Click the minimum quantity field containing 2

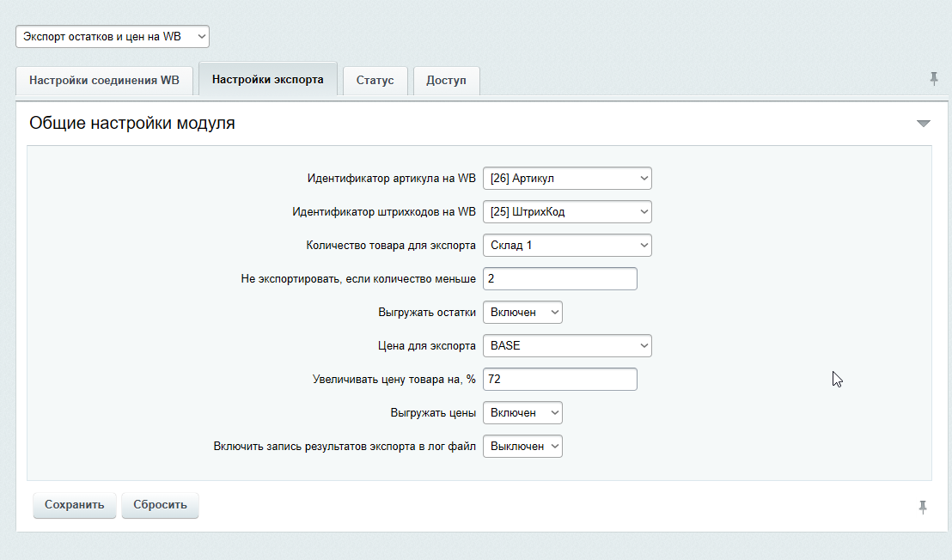(559, 279)
